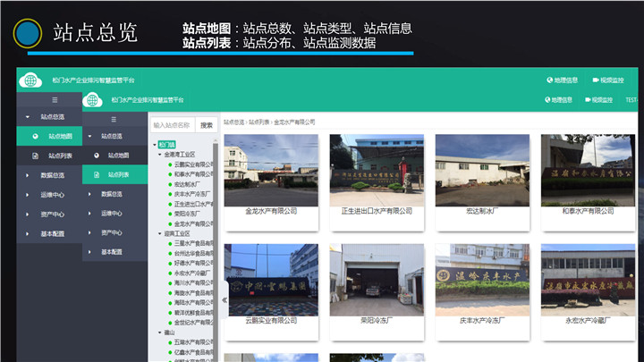This screenshot has height=362, width=644.
Task: Click the 搜索 button
Action: click(207, 125)
